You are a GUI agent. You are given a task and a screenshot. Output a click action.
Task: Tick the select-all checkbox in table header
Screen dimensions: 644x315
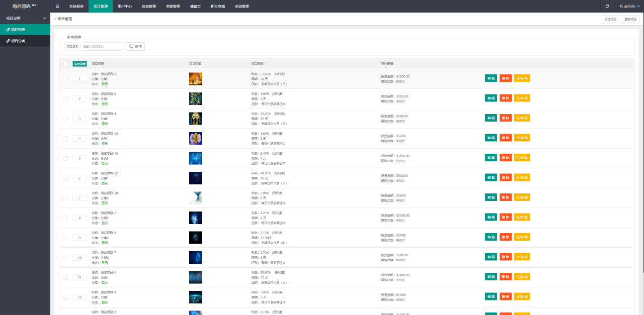pos(65,64)
